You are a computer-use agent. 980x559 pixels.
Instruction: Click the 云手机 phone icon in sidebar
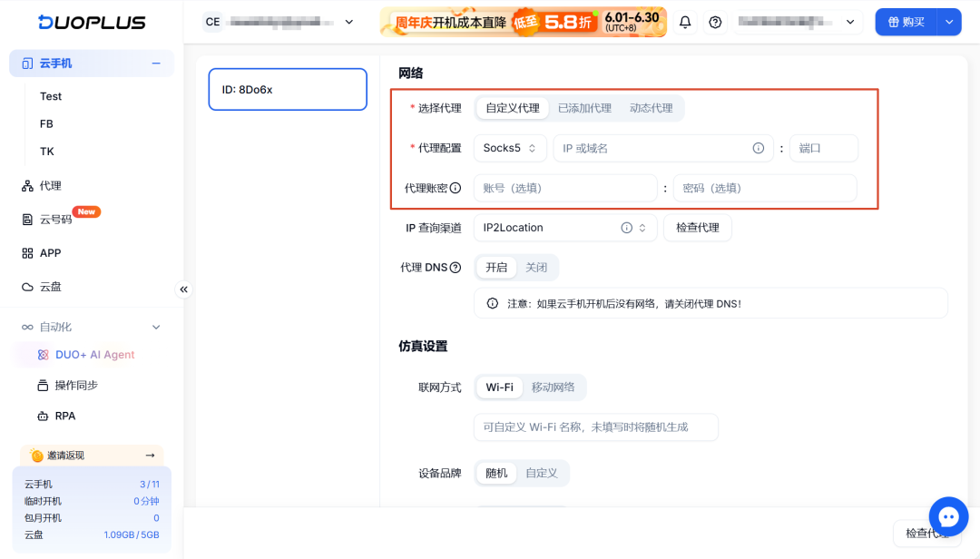[x=27, y=64]
